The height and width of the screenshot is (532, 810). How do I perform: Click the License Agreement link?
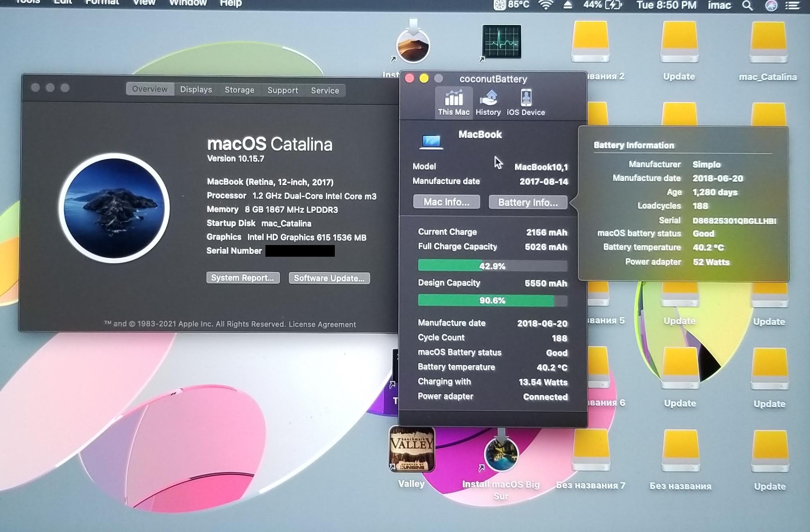pyautogui.click(x=322, y=324)
